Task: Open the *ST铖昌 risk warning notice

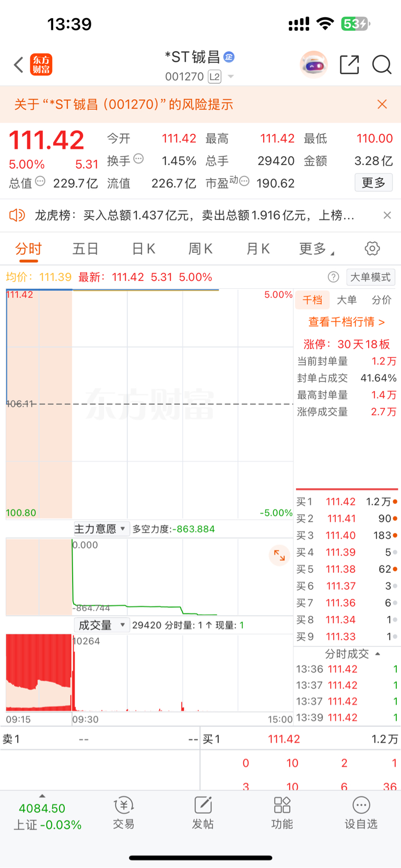Action: [124, 104]
